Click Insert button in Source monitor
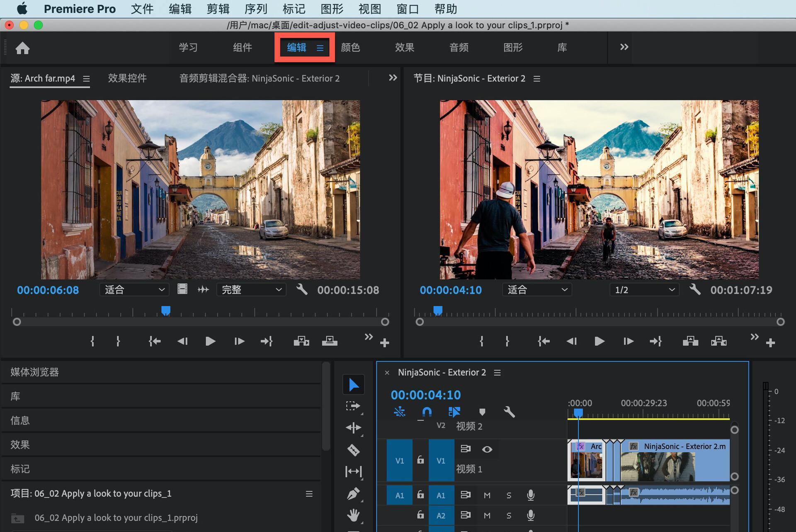The height and width of the screenshot is (532, 796). [301, 341]
